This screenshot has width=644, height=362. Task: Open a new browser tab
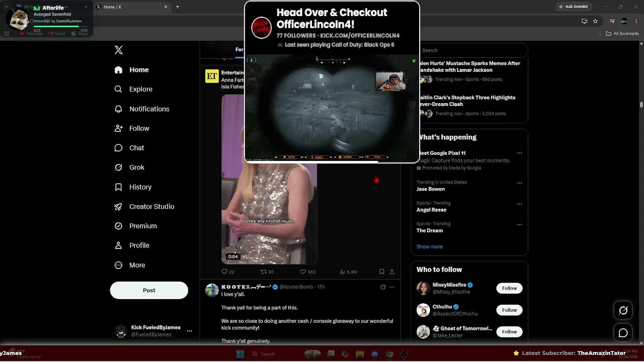(x=178, y=7)
